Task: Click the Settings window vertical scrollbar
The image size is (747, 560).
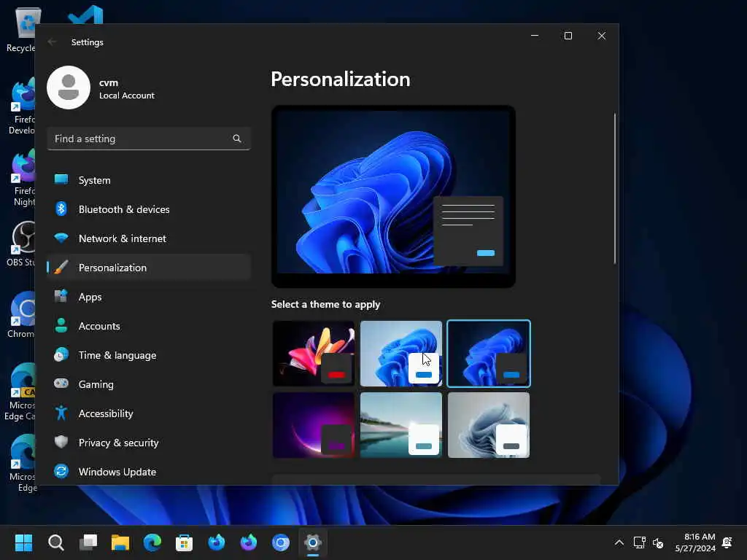Action: pyautogui.click(x=614, y=189)
